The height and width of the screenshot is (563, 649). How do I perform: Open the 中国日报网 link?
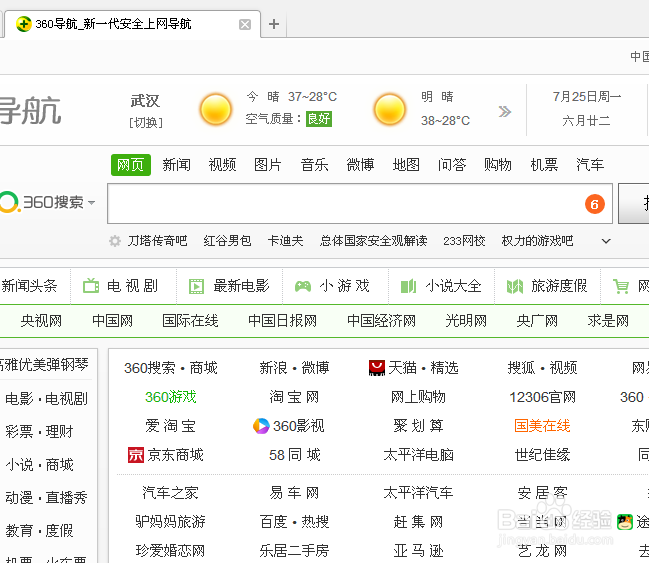pos(283,321)
